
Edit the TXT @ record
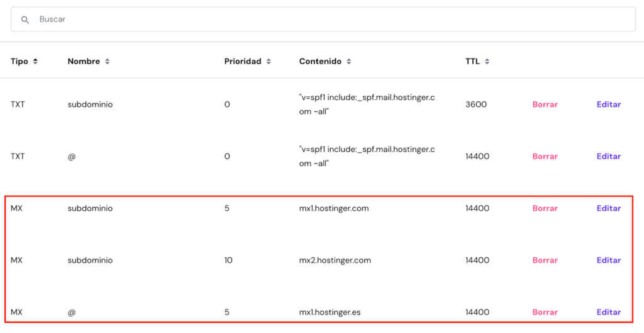click(608, 156)
